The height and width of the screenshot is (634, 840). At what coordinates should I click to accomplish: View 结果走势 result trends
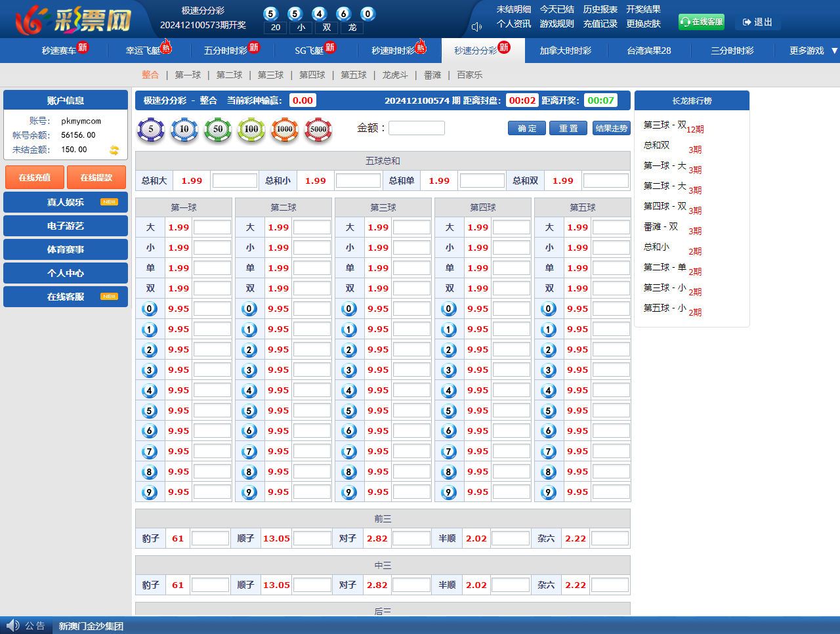(x=611, y=129)
